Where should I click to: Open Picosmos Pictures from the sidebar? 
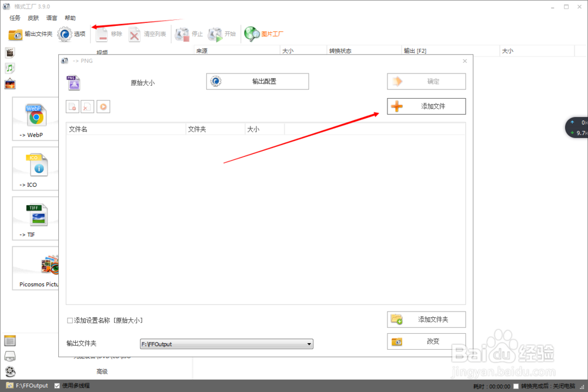[x=35, y=269]
